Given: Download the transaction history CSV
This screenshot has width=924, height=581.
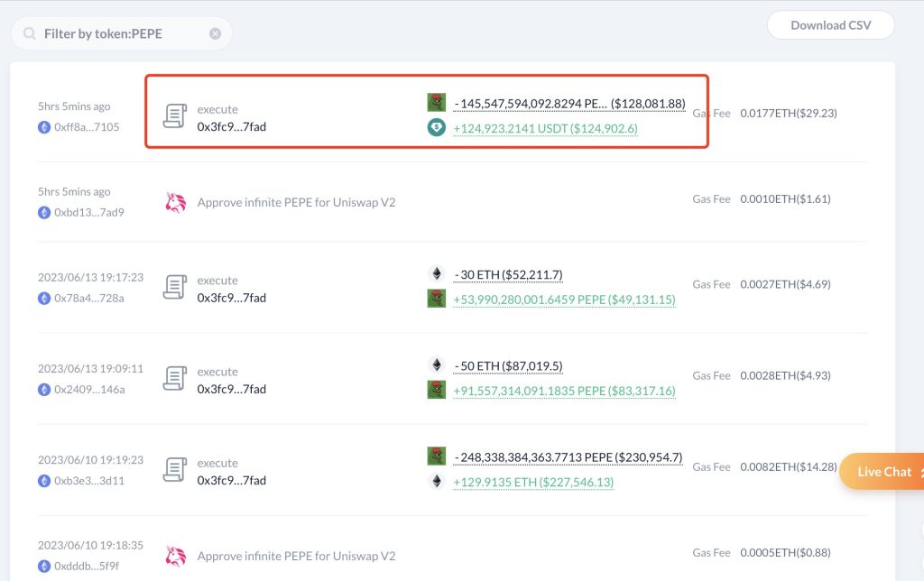Looking at the screenshot, I should tap(830, 25).
